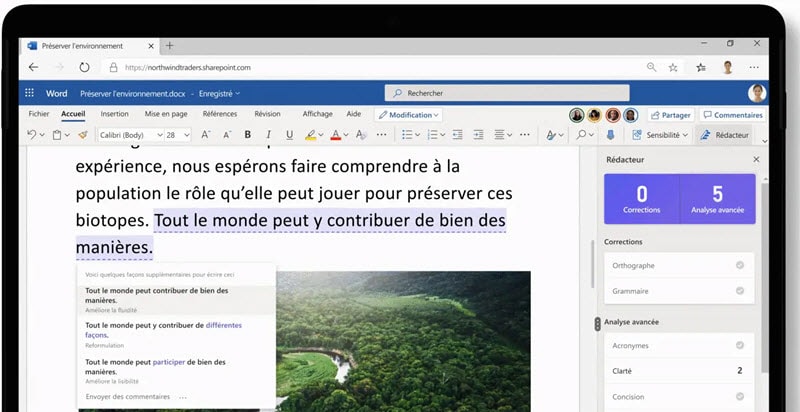Screen dimensions: 800x412
Task: Switch to the Références tab
Action: [220, 114]
